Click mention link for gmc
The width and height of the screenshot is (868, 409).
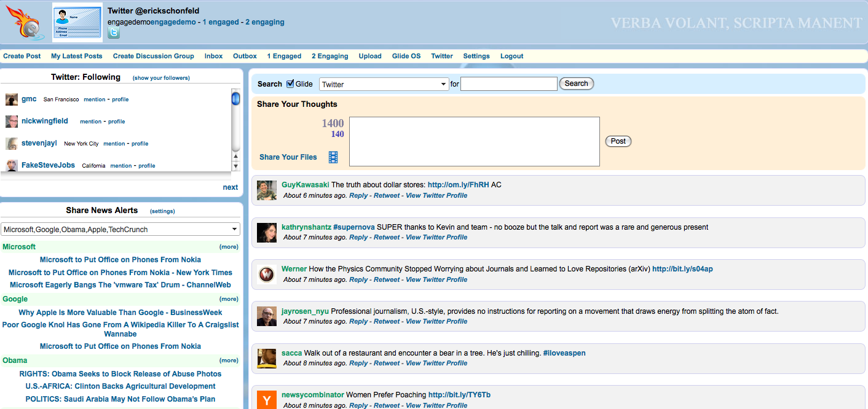coord(95,99)
